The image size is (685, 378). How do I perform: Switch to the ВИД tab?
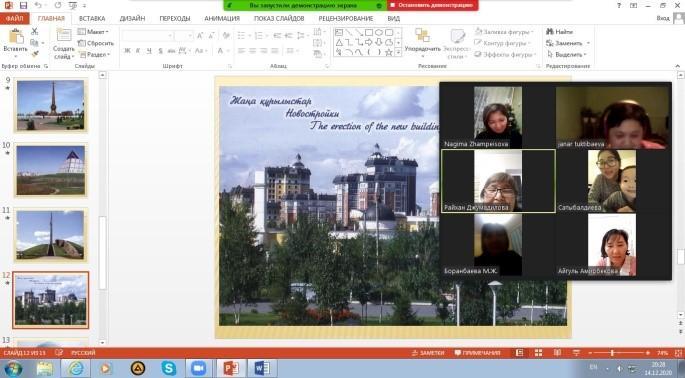(393, 18)
